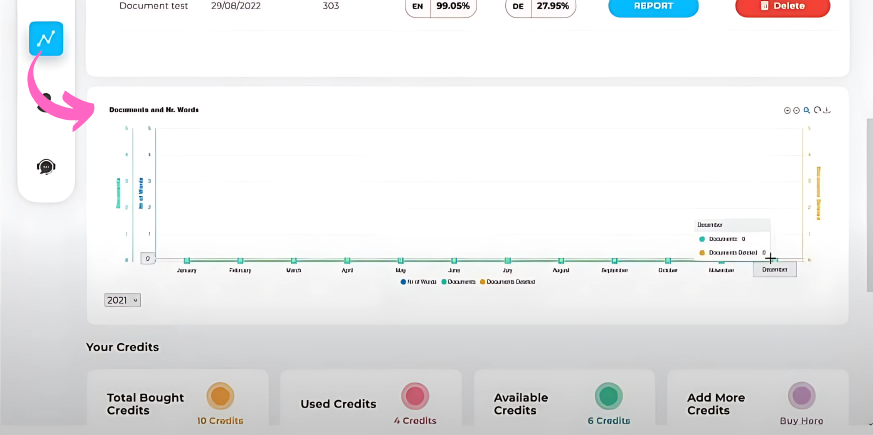Click the June axis label
Image resolution: width=873 pixels, height=435 pixels.
454,270
